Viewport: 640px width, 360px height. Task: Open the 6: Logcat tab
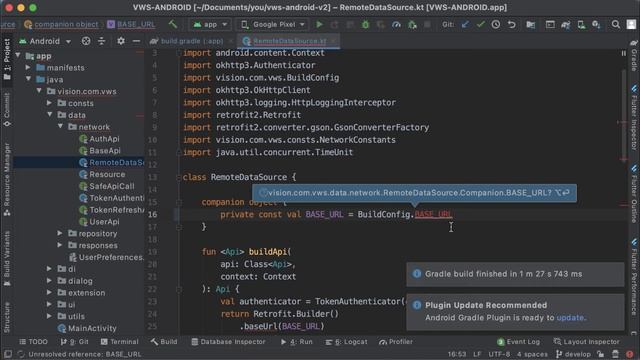[x=346, y=342]
